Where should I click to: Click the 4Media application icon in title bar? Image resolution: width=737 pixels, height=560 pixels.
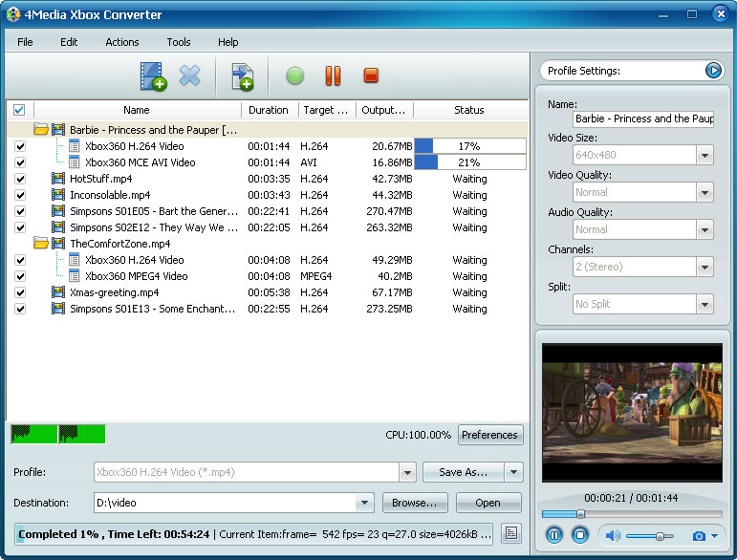pos(13,14)
